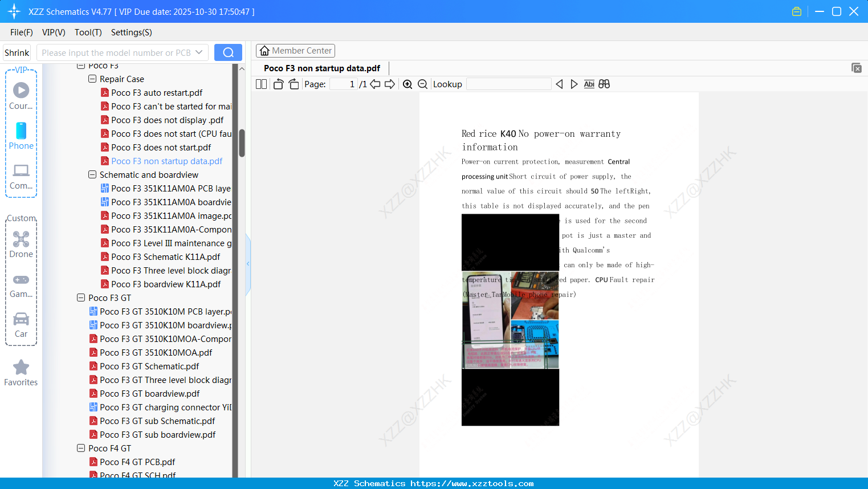Jump to previous Lookup match

pos(559,84)
